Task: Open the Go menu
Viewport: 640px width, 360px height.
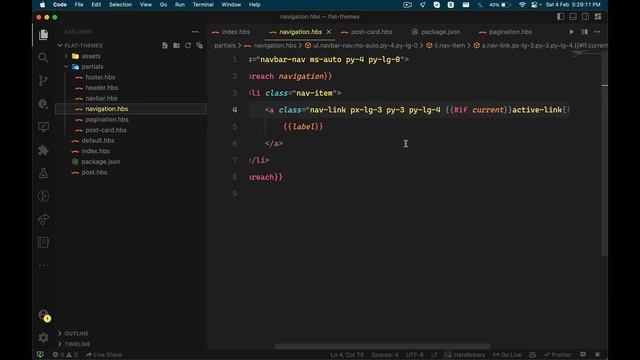Action: [x=163, y=5]
